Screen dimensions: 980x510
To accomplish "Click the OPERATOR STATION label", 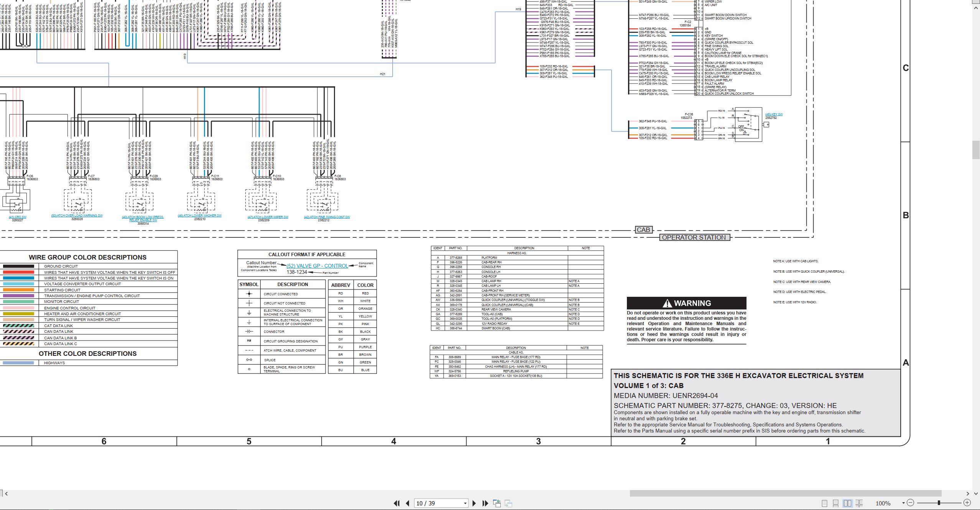I will coord(694,237).
